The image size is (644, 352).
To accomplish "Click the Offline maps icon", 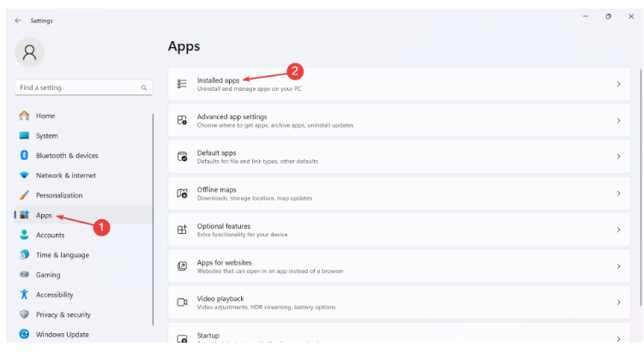I will (181, 194).
